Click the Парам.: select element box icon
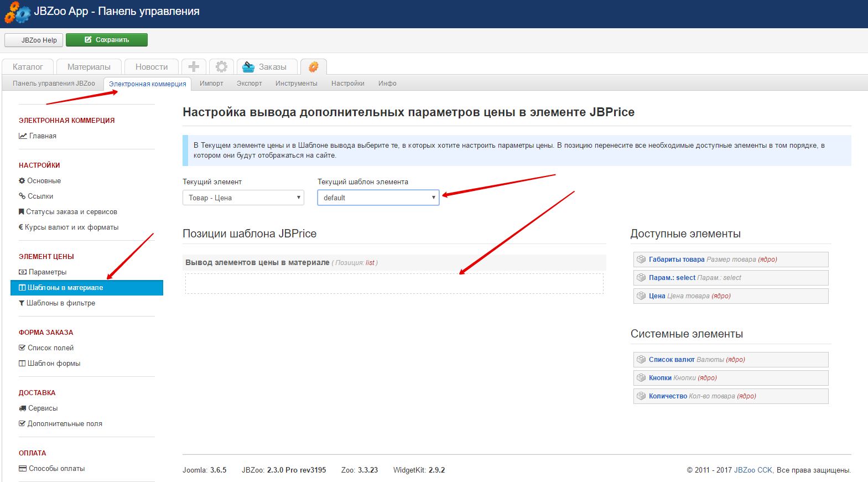The height and width of the screenshot is (482, 868). coord(641,277)
